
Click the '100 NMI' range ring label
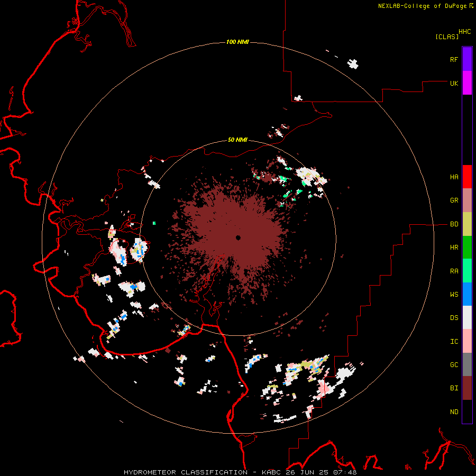tap(237, 42)
